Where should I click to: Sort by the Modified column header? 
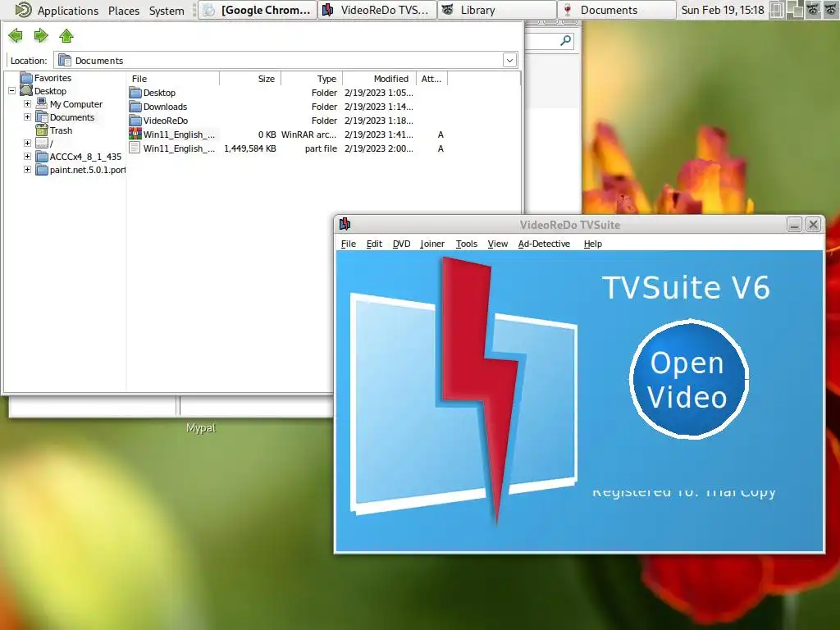pos(380,79)
